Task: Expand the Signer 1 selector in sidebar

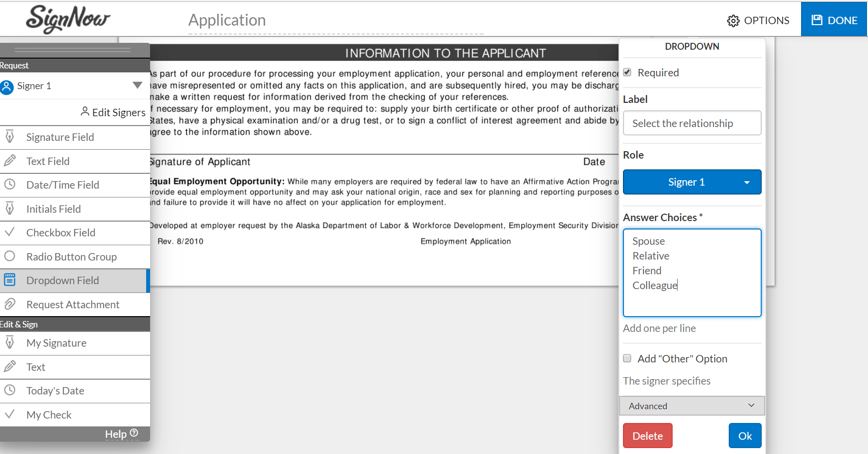Action: 137,86
